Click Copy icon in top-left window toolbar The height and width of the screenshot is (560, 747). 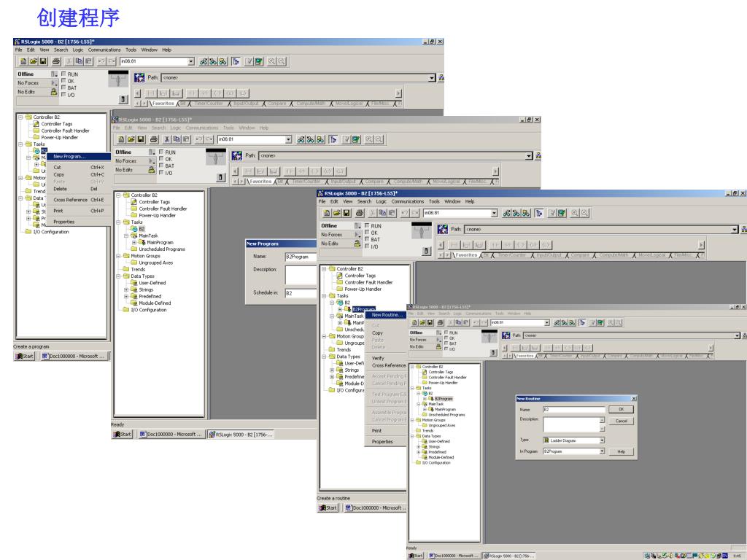pyautogui.click(x=79, y=61)
